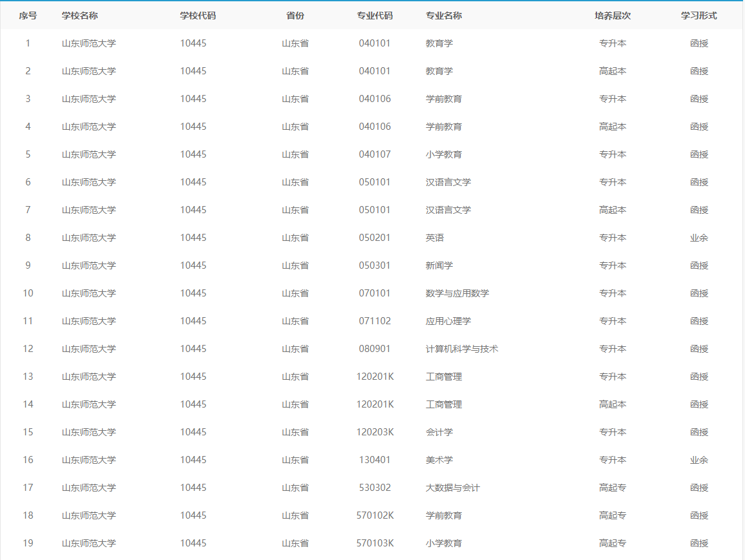Click the 专业名称 column header
The width and height of the screenshot is (745, 560).
tap(444, 16)
